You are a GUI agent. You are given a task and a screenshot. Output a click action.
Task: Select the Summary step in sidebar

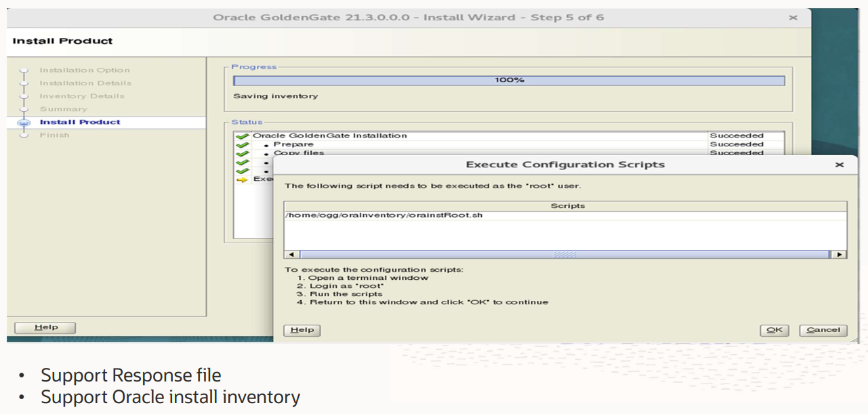(x=63, y=109)
